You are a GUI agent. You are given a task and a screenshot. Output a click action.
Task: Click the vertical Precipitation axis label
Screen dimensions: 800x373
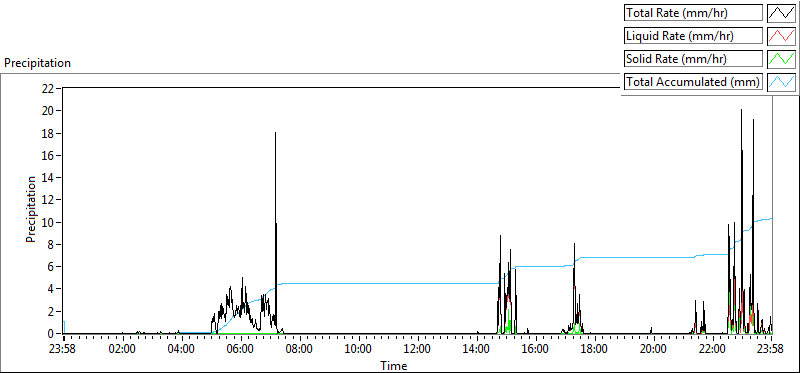coord(31,209)
